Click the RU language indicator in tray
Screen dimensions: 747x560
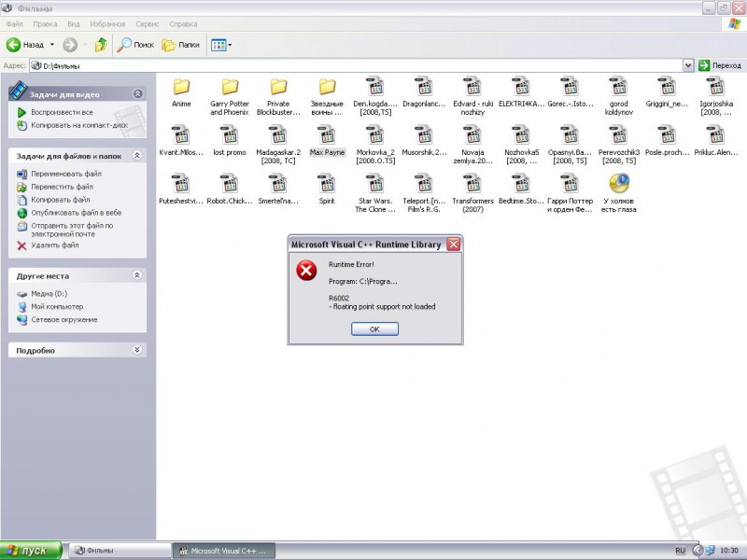pyautogui.click(x=680, y=551)
